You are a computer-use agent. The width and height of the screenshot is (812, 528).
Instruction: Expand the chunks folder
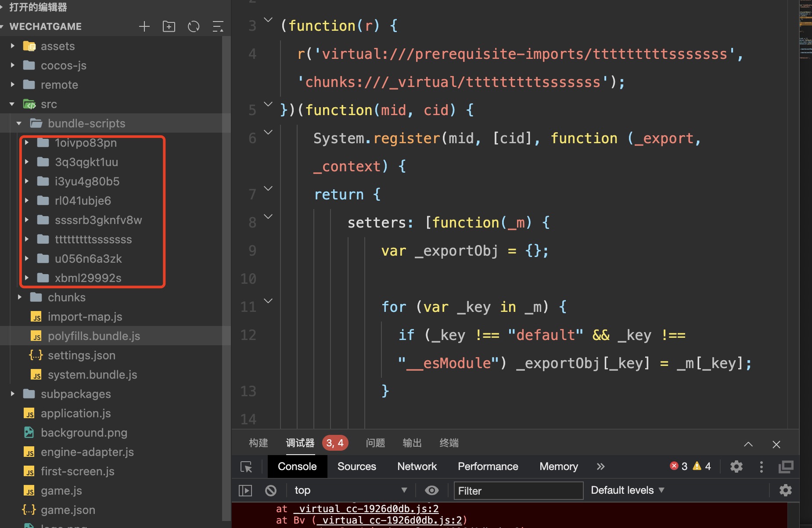(20, 297)
